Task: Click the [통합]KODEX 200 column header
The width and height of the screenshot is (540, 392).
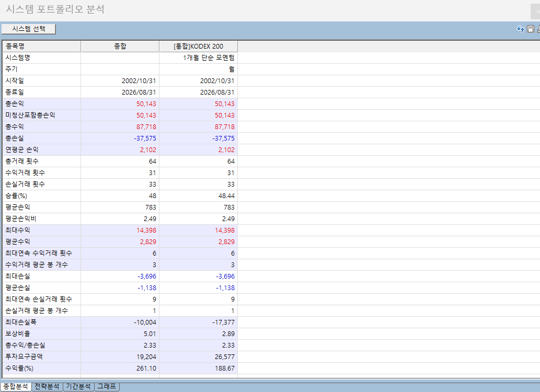Action: click(x=198, y=46)
